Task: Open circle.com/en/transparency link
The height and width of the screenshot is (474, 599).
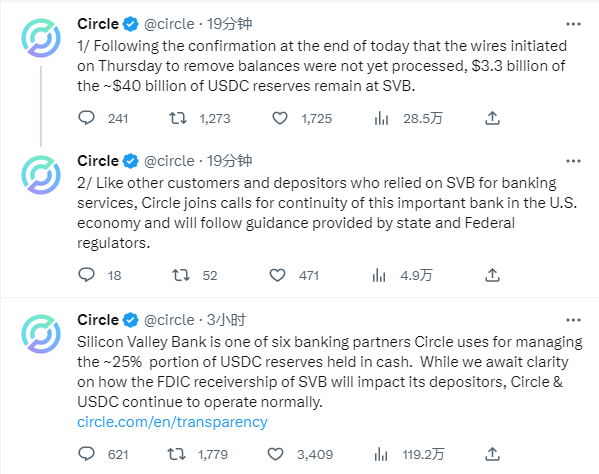Action: coord(172,422)
